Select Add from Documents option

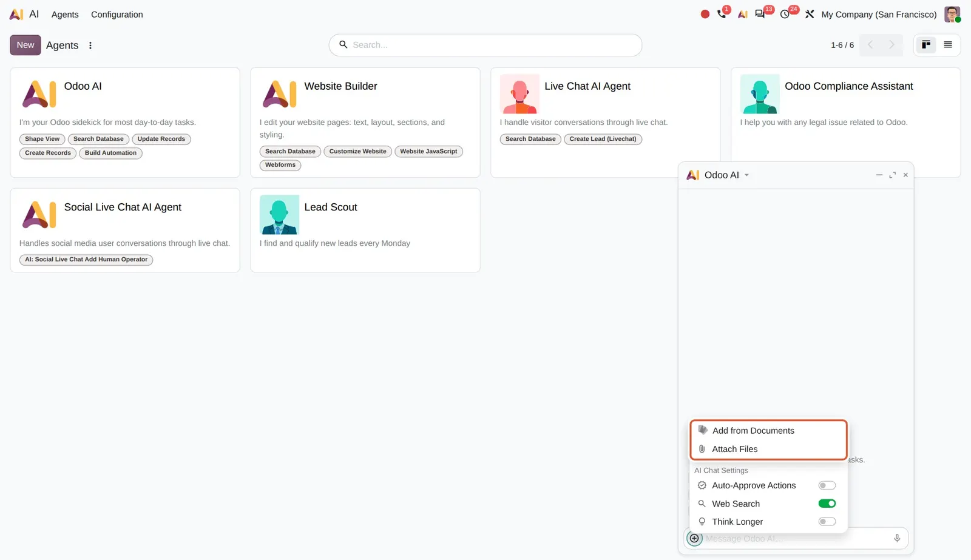pyautogui.click(x=768, y=431)
